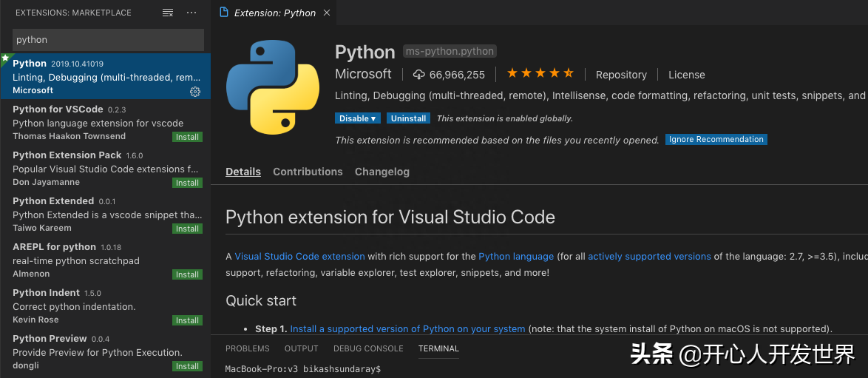Select the TERMINAL panel tab

(x=438, y=348)
